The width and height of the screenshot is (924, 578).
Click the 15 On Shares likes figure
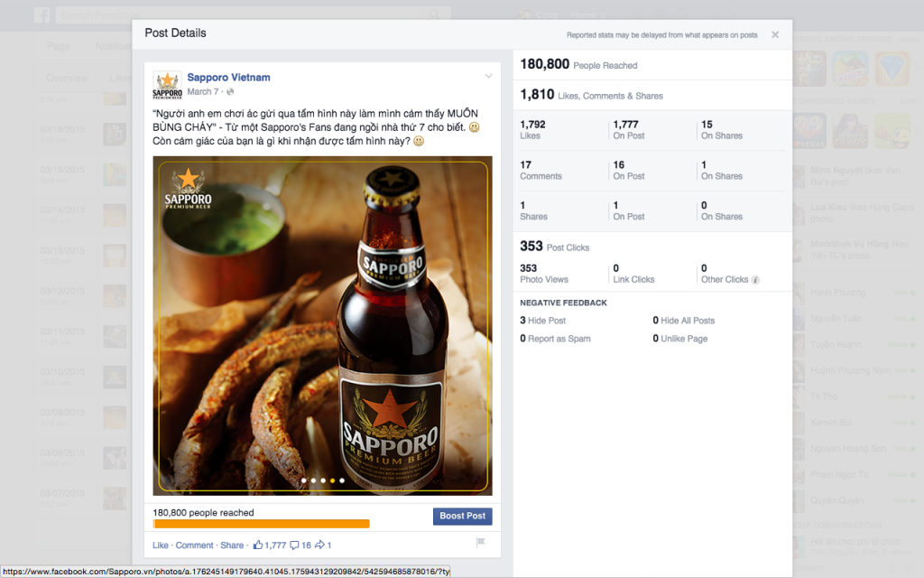[722, 130]
